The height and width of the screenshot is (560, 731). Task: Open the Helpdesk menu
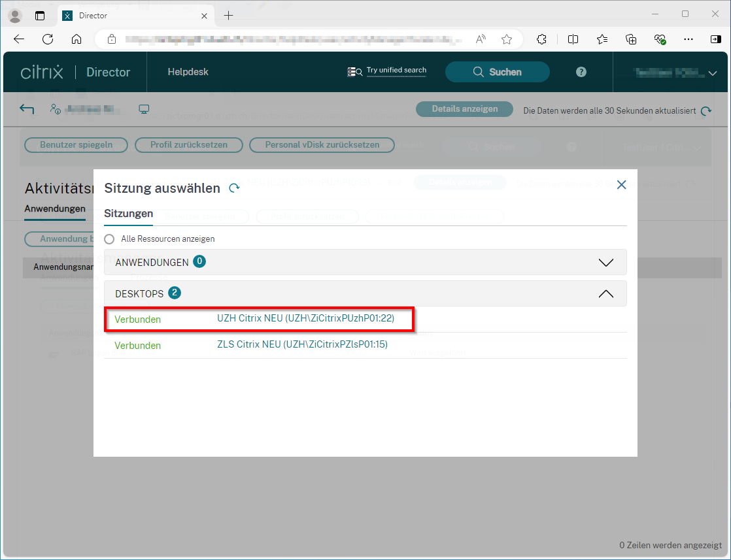(x=188, y=72)
